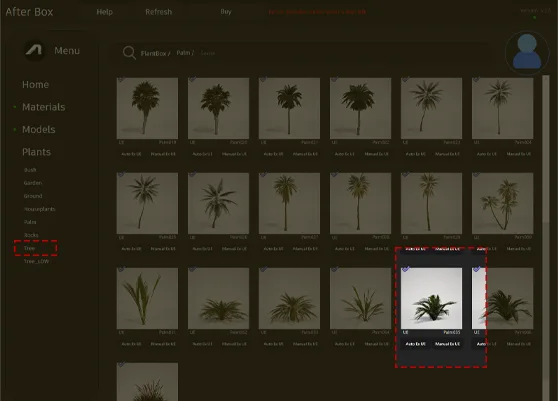Toggle checkmark on Palm033 thumbnail

263,269
